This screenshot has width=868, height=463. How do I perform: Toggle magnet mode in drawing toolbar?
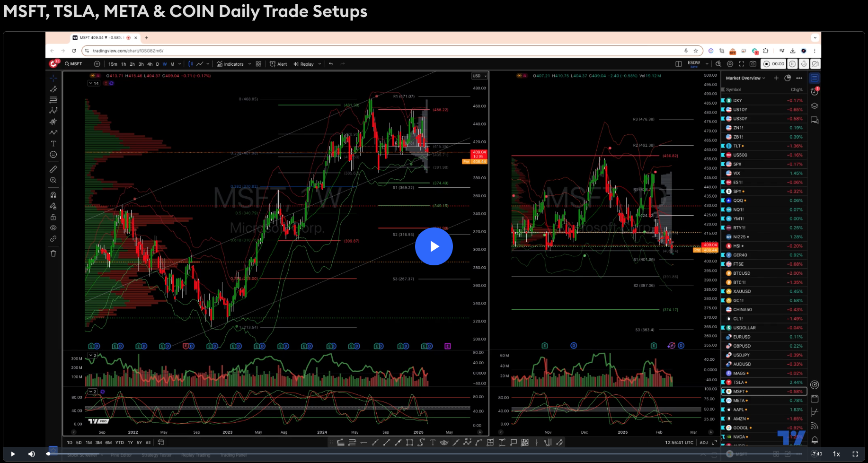53,195
